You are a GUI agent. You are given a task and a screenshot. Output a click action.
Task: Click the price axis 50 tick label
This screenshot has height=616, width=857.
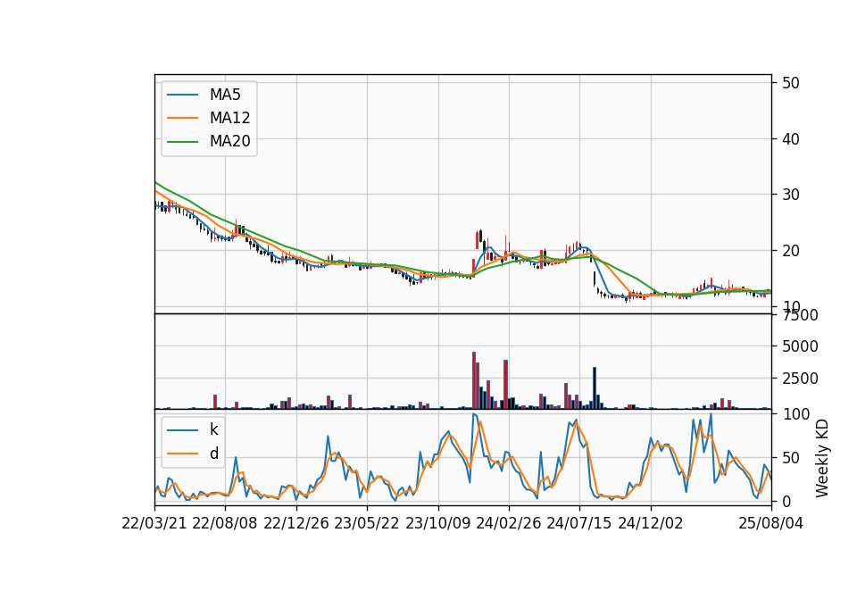790,83
